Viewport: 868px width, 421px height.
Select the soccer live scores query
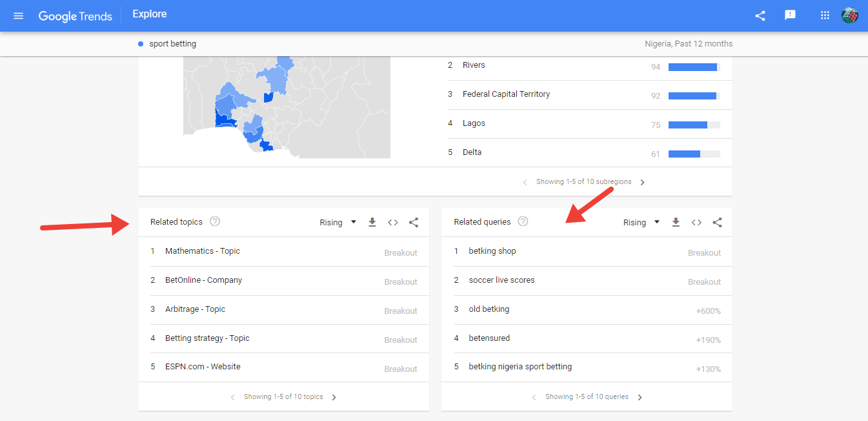tap(501, 280)
